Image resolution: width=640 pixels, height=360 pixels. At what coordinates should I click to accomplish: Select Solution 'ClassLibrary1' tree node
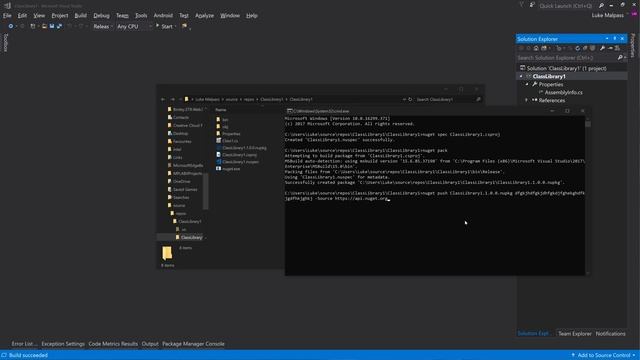566,68
